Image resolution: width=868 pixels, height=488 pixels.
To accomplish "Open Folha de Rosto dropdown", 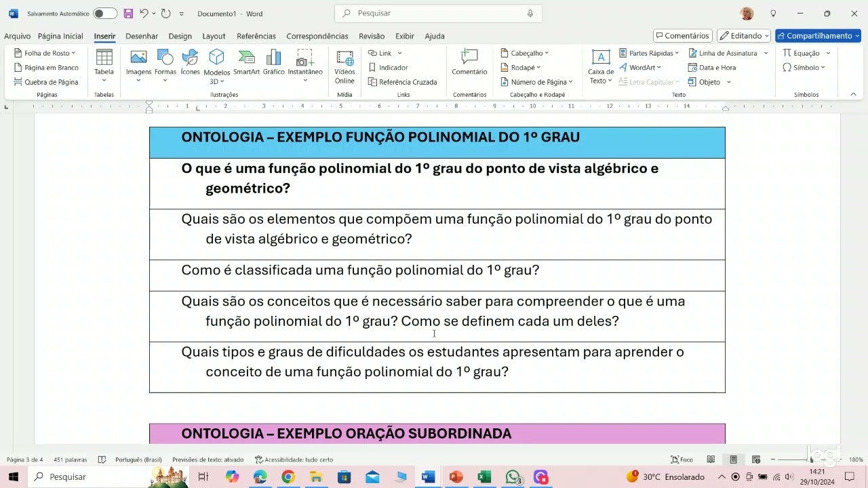I will pyautogui.click(x=45, y=53).
